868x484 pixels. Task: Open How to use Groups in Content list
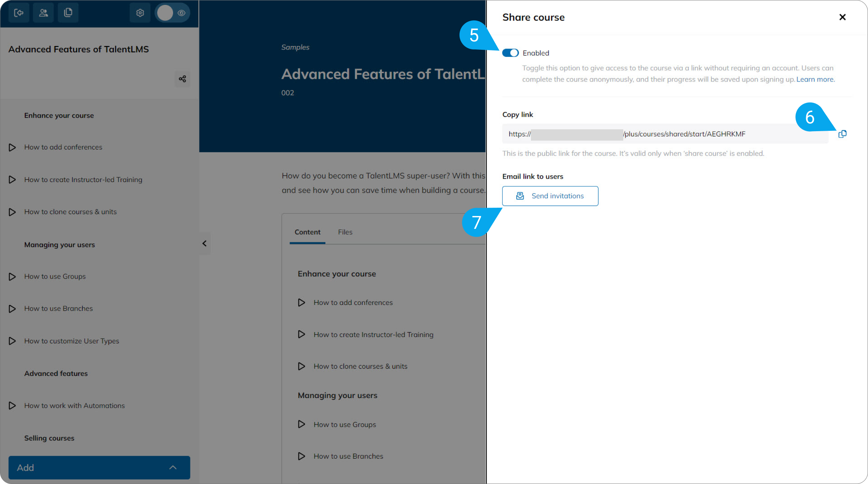click(345, 424)
